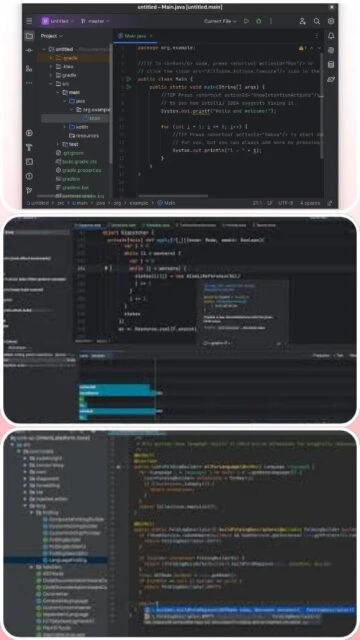Jump to next highlighted error (down arrow)
The width and height of the screenshot is (360, 640).
click(x=319, y=48)
